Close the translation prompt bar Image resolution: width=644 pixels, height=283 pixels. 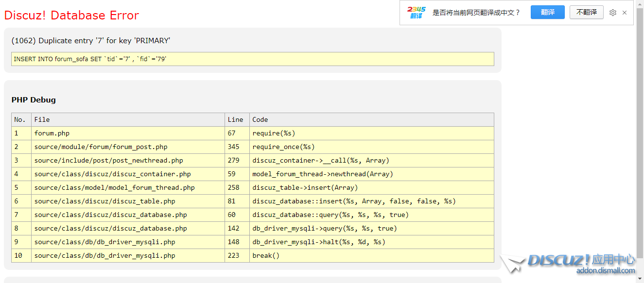tap(625, 13)
